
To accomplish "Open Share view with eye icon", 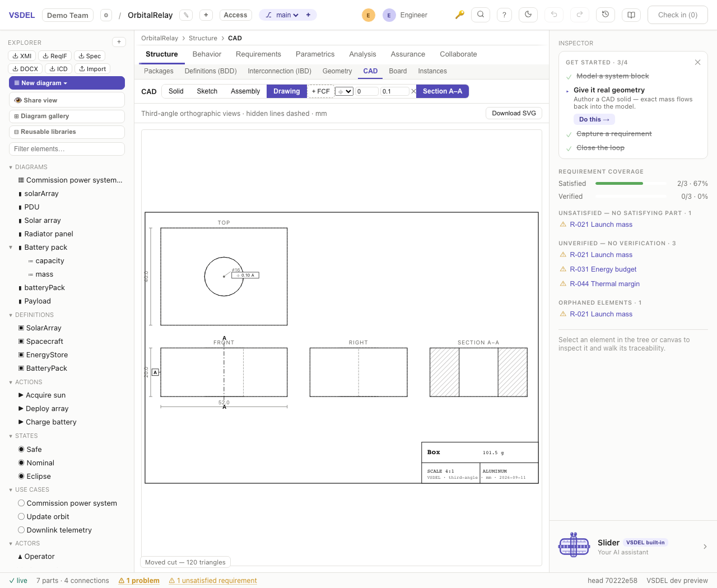I will tap(67, 100).
